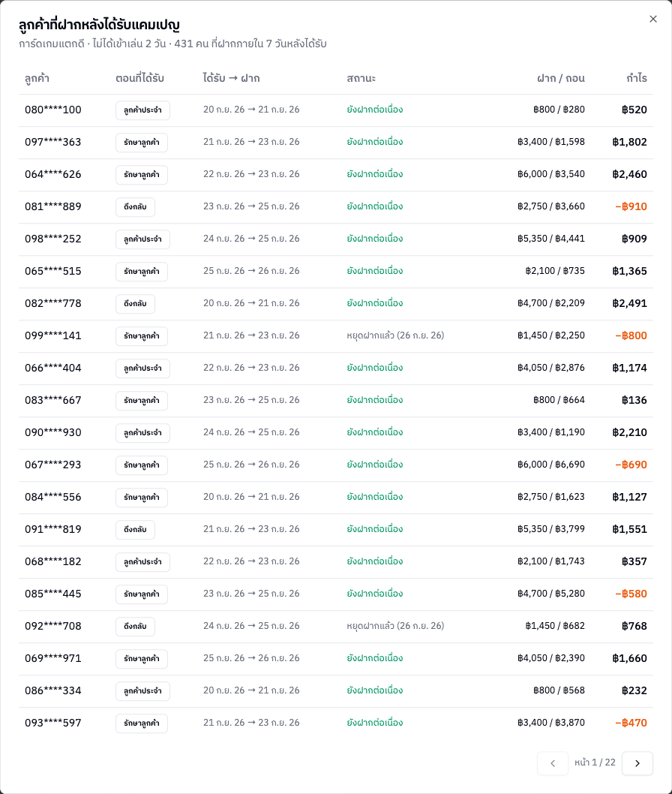The height and width of the screenshot is (794, 672).
Task: Close the campaign depositors dialog
Action: [x=652, y=19]
